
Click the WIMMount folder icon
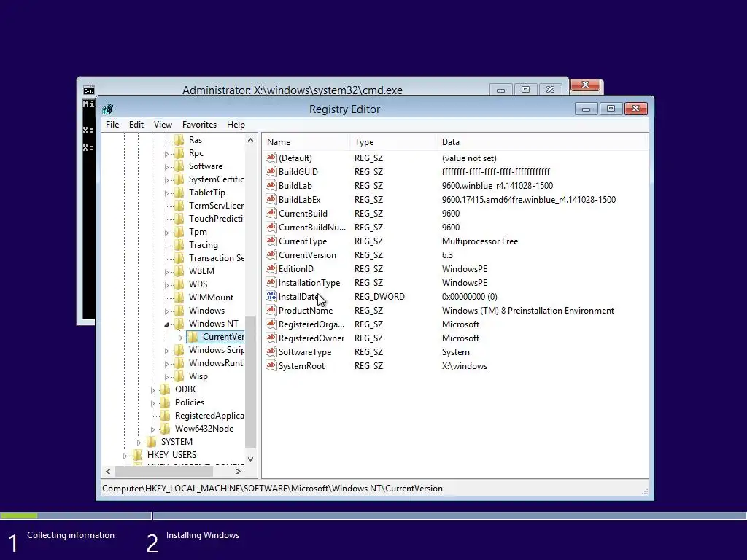point(179,297)
